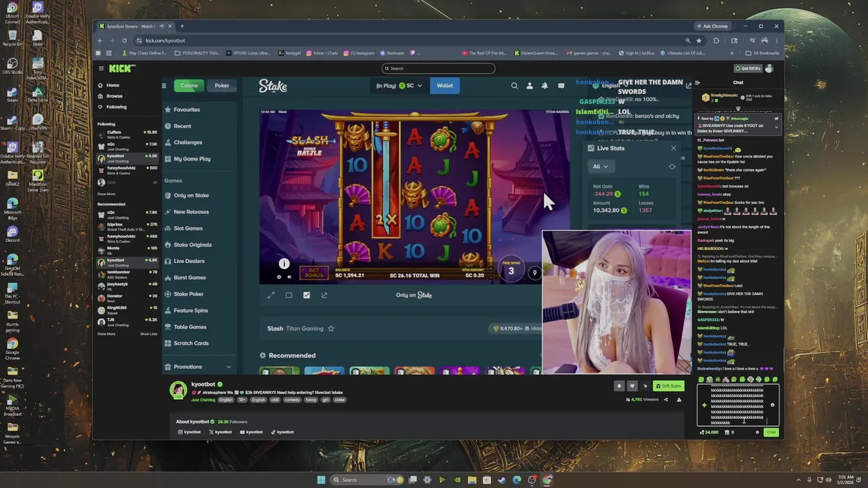Open Cuffem channel in Following list
Image resolution: width=868 pixels, height=488 pixels.
(x=127, y=134)
